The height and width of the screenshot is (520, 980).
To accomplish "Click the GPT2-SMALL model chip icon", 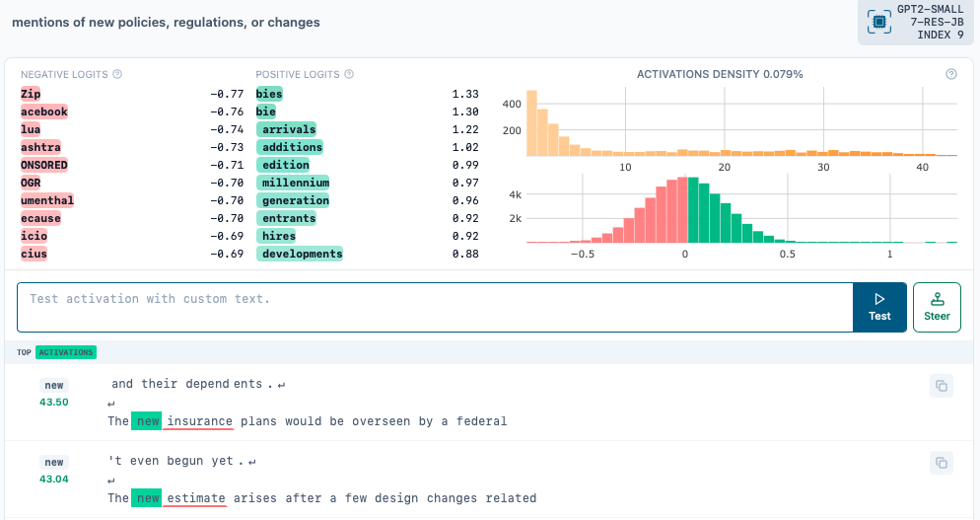I will click(x=879, y=22).
